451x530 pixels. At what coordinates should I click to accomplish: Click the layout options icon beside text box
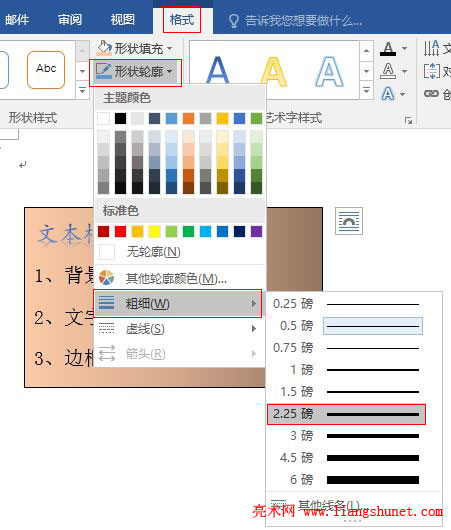349,221
